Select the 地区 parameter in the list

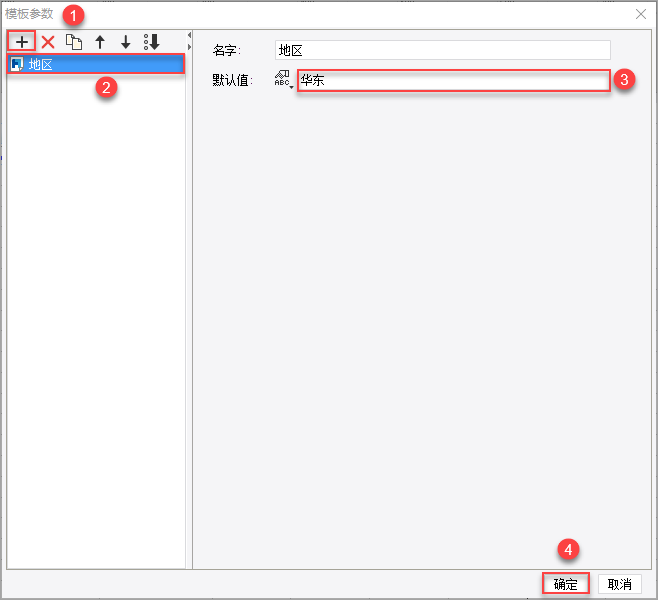96,64
